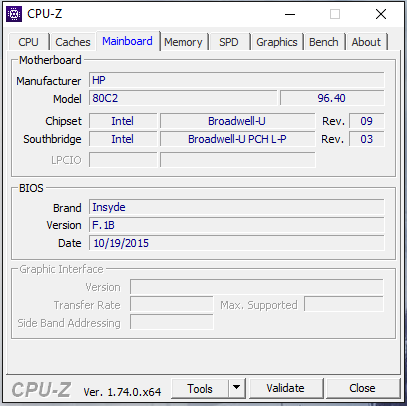
Task: Switch to the Bench tab
Action: point(324,42)
